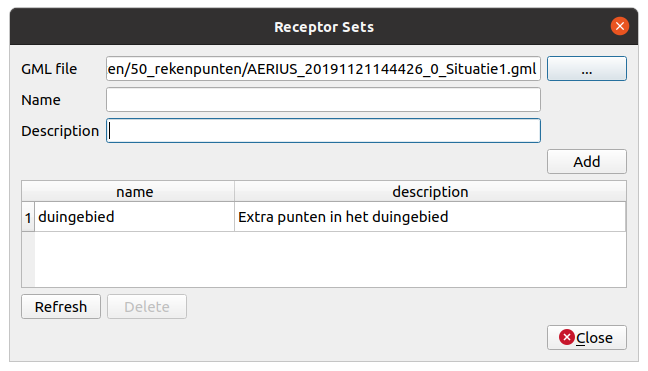Sort the table by the name column header

(134, 192)
